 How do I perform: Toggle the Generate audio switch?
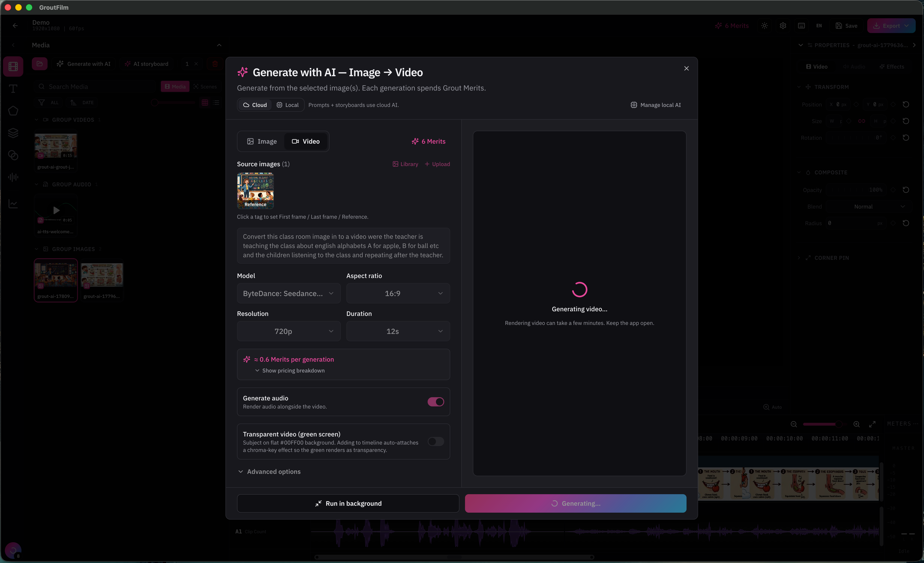436,402
